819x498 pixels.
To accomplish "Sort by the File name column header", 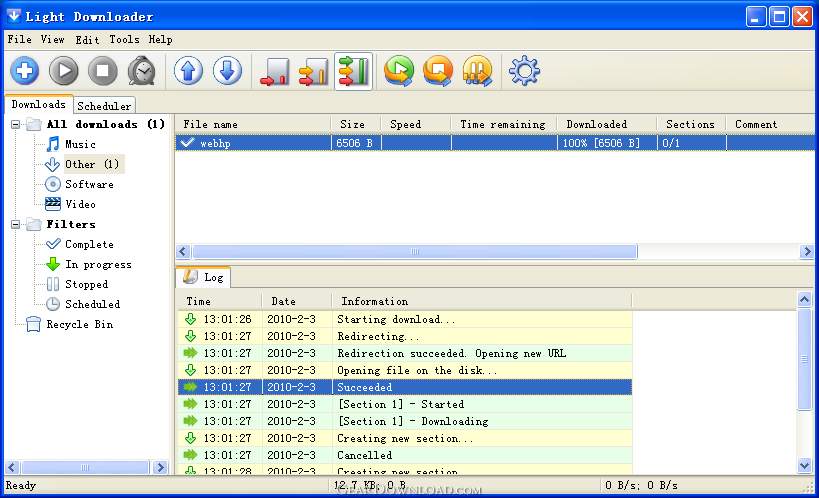I will tap(253, 124).
